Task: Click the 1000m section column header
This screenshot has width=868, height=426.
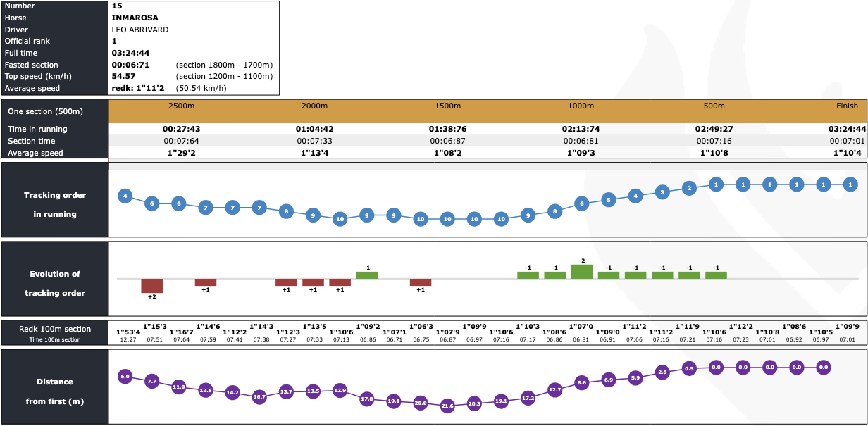Action: (581, 106)
